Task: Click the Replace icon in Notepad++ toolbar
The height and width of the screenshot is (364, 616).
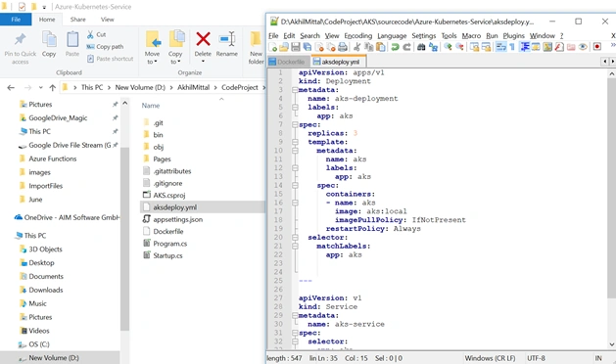Action: pos(433,47)
